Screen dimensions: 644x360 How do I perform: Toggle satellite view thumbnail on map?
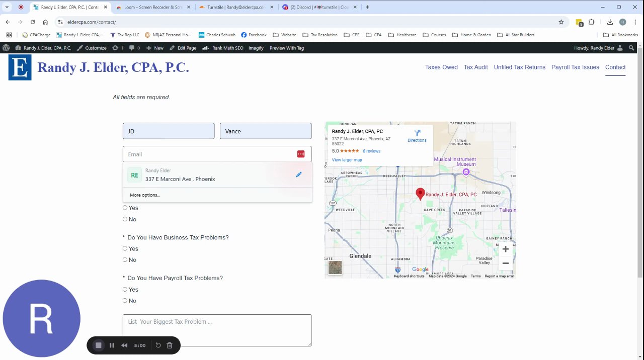(x=335, y=268)
